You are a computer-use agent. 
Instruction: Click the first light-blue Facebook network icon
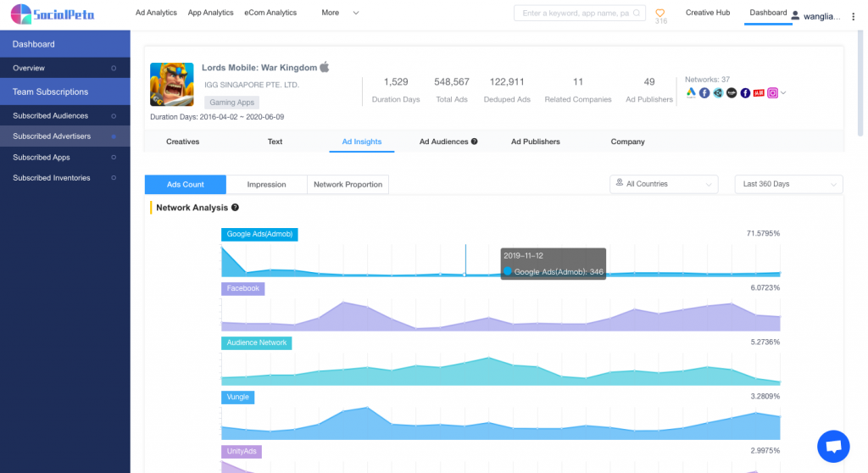pyautogui.click(x=704, y=93)
